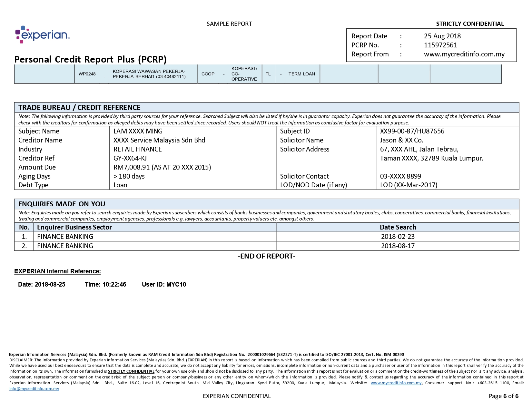Select subject name LAM XXXX MING
Screen dimensions: 532x411
pyautogui.click(x=138, y=131)
